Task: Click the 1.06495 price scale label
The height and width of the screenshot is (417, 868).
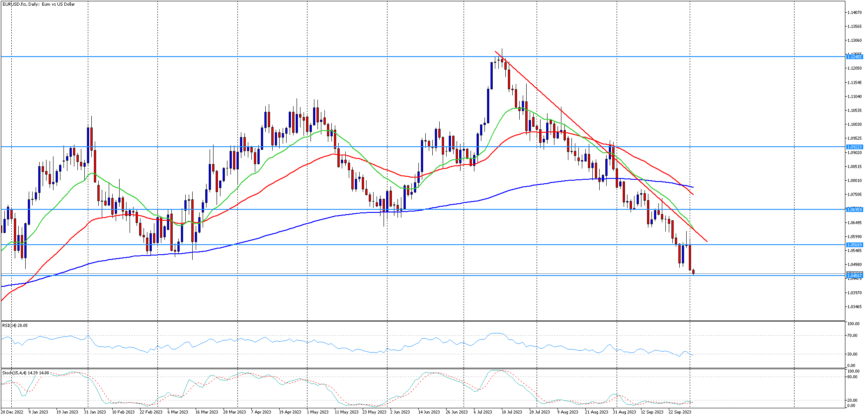Action: tap(854, 223)
